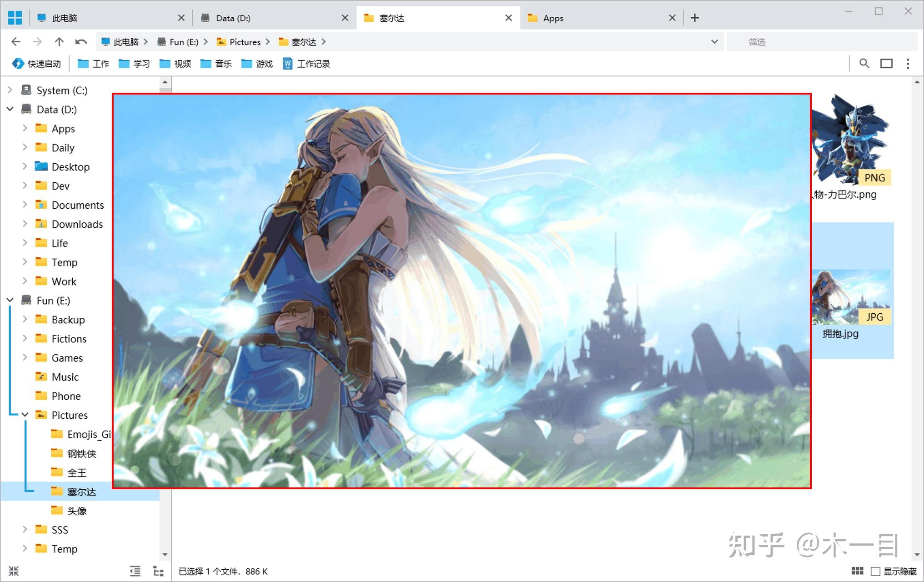Expand the Desktop folder in tree
This screenshot has width=924, height=582.
pyautogui.click(x=25, y=166)
